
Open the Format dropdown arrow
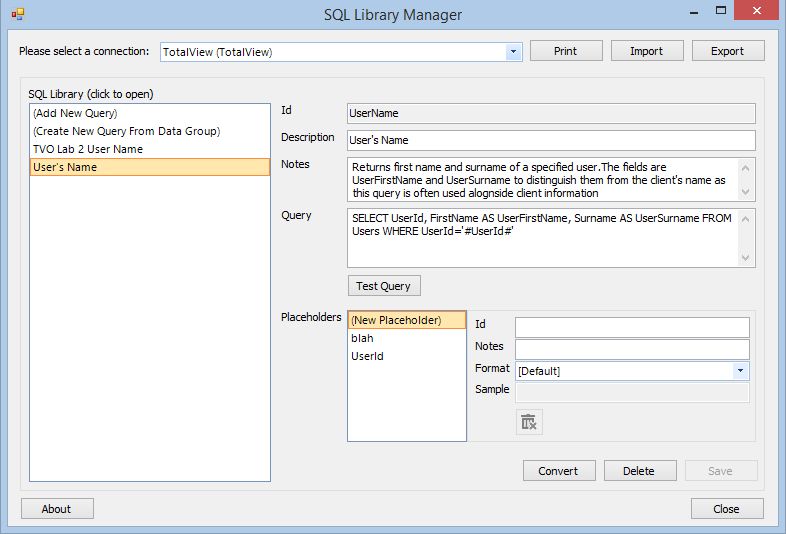pyautogui.click(x=740, y=371)
